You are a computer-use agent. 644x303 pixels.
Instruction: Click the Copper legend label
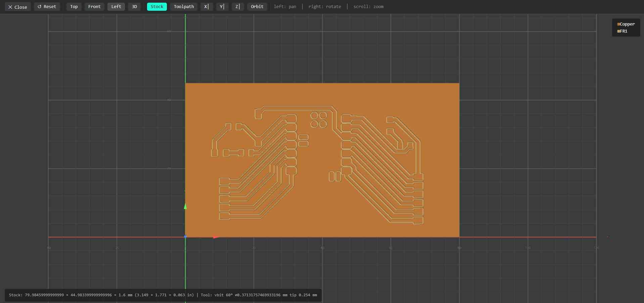627,24
